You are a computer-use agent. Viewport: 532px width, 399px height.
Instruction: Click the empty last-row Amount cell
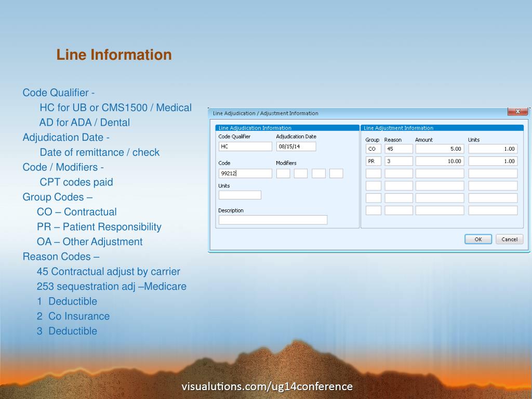coord(440,210)
